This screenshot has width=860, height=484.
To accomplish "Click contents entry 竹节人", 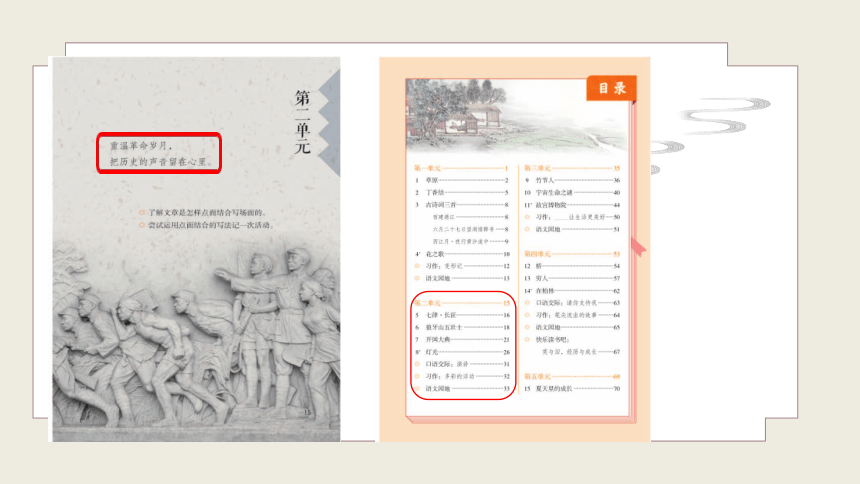I will pos(572,180).
